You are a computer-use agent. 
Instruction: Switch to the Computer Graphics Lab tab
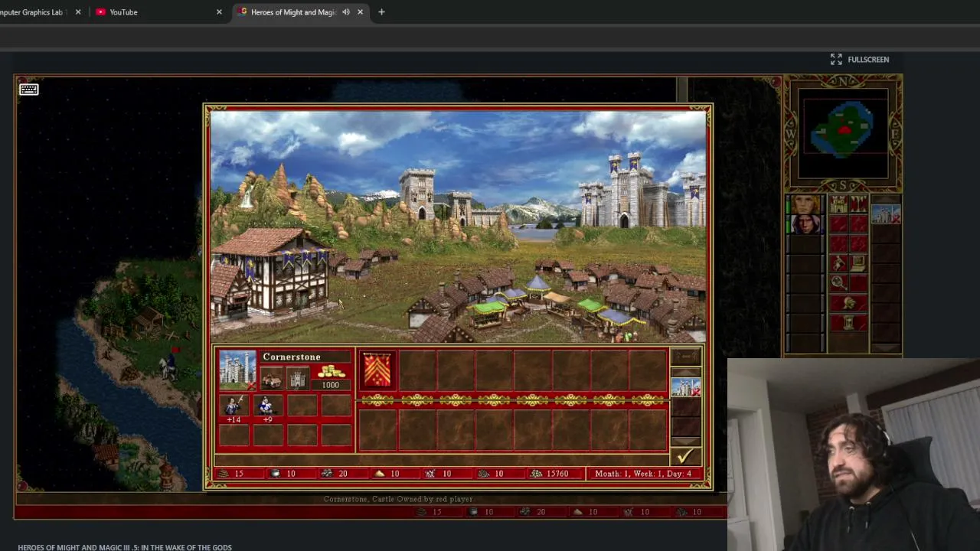point(40,12)
